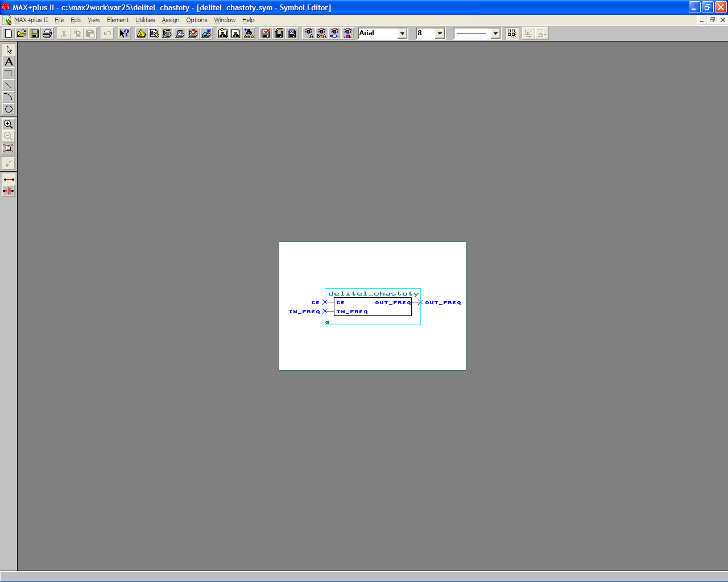Zoom in with magnifier tool
The width and height of the screenshot is (728, 582).
point(9,124)
